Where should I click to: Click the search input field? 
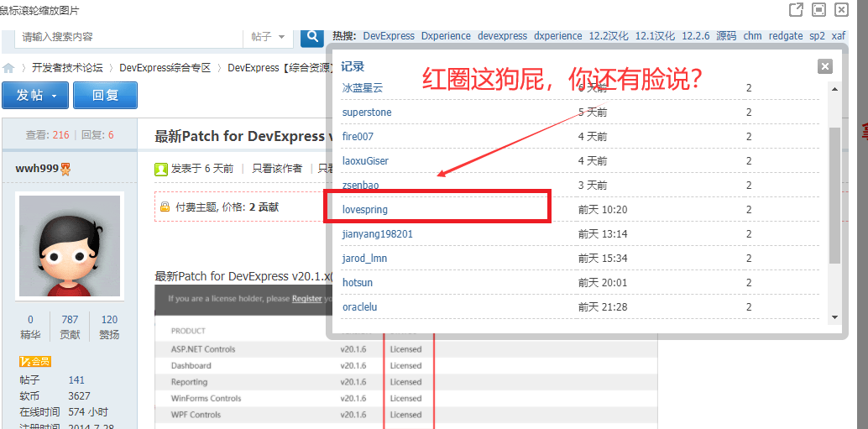(128, 37)
